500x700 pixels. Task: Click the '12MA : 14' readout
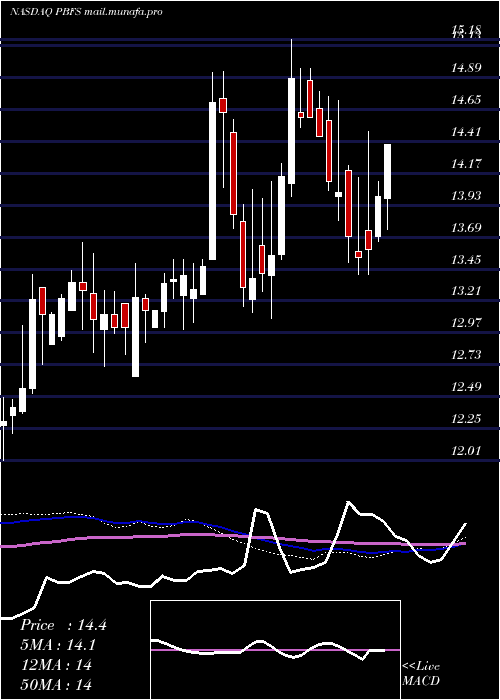(56, 665)
